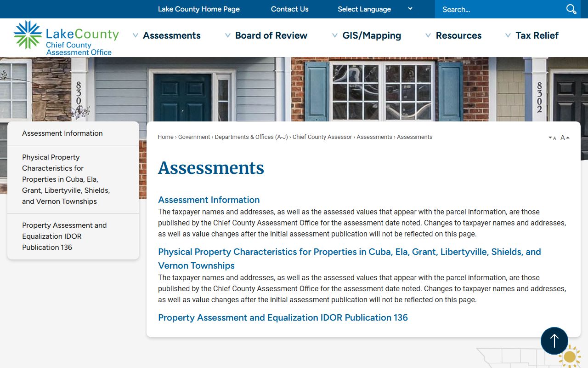
Task: Increase font size with large A icon
Action: pyautogui.click(x=565, y=138)
